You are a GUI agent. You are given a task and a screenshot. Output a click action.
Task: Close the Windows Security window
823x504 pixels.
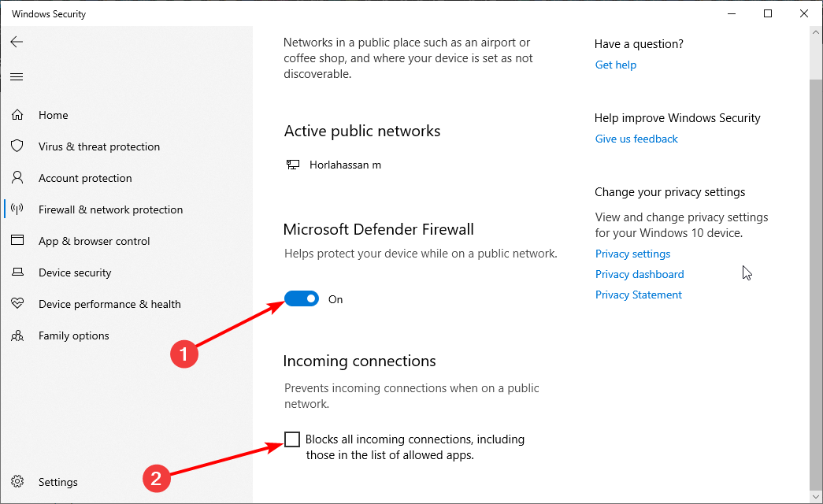[x=804, y=13]
